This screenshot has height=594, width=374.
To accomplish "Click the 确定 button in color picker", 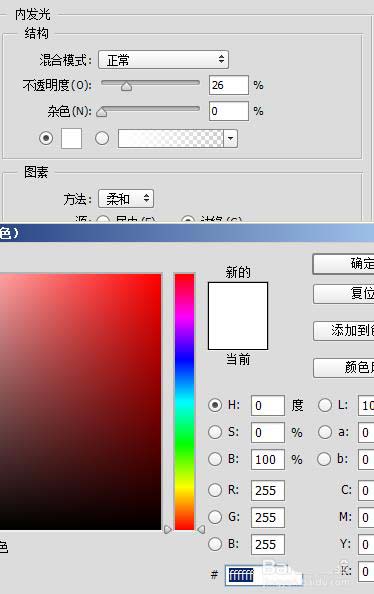I will [343, 264].
